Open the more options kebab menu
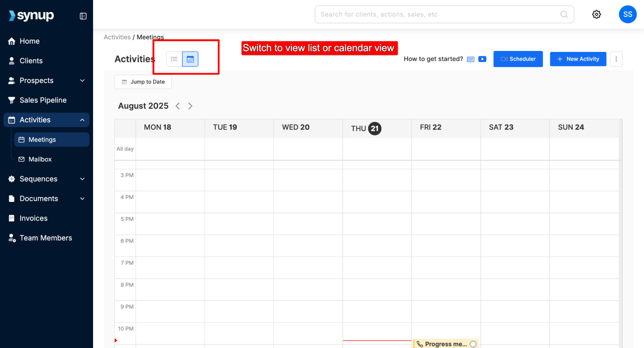 click(616, 59)
